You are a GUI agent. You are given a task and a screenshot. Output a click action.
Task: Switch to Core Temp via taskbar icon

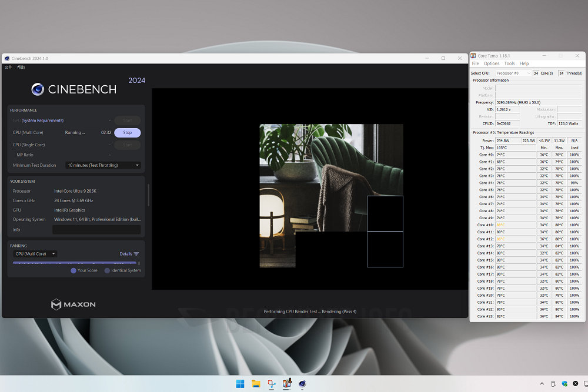point(287,383)
